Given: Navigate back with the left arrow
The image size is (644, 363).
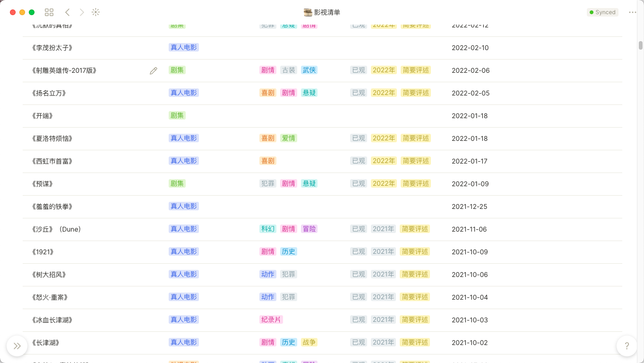Looking at the screenshot, I should [68, 12].
